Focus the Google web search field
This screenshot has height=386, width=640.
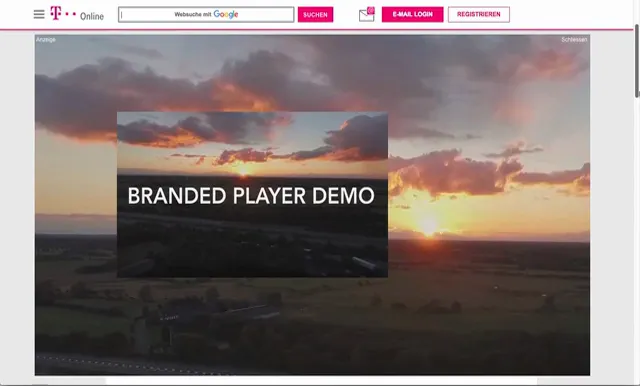[206, 15]
